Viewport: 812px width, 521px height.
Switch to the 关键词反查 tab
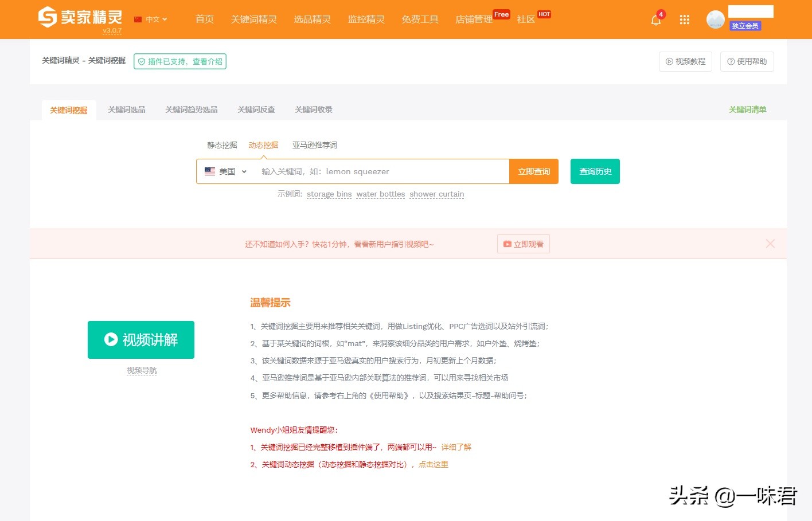(x=256, y=109)
